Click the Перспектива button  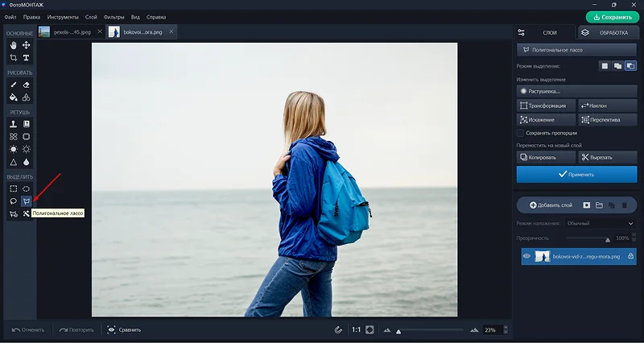click(x=608, y=120)
